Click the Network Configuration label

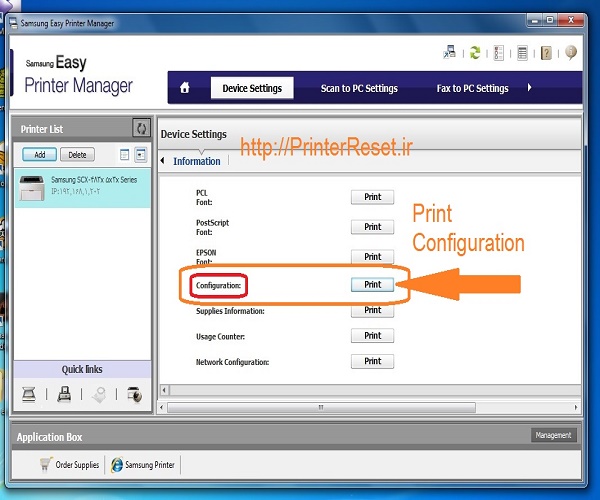(x=232, y=362)
